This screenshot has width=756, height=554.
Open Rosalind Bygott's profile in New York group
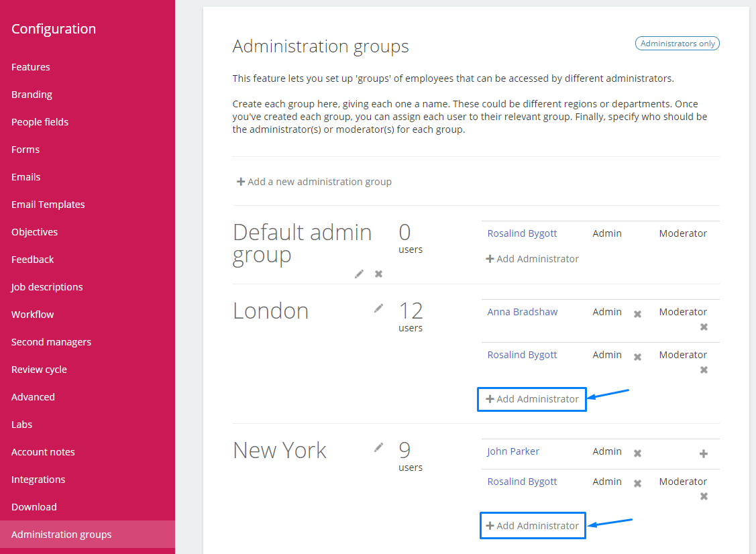[x=522, y=482]
